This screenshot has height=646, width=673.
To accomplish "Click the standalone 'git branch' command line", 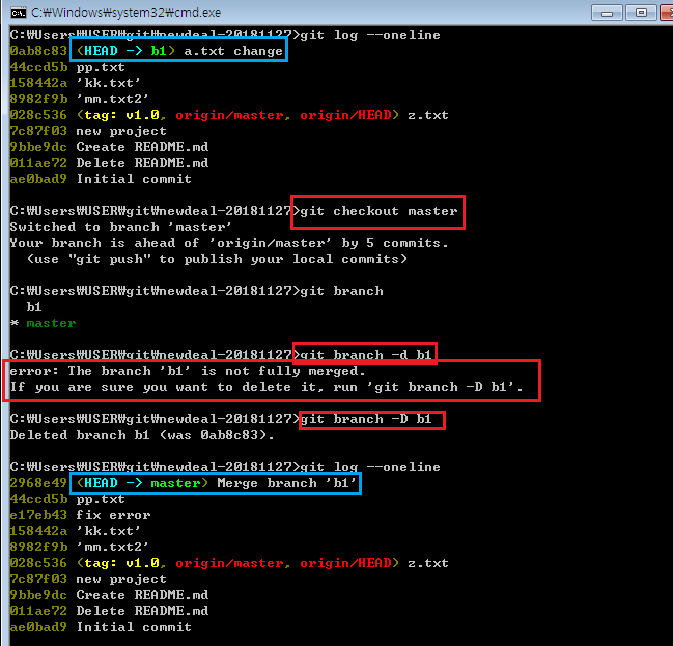I will click(x=342, y=291).
